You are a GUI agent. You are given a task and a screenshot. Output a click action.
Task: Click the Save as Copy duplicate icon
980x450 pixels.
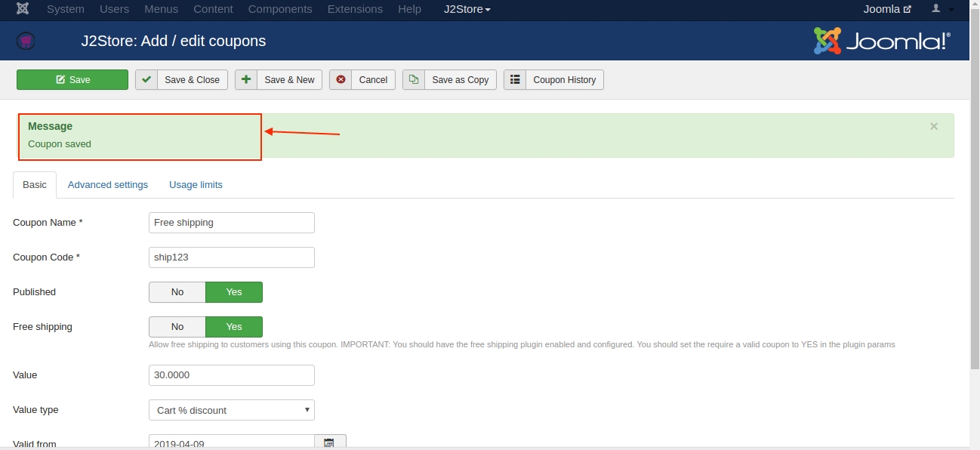coord(414,80)
